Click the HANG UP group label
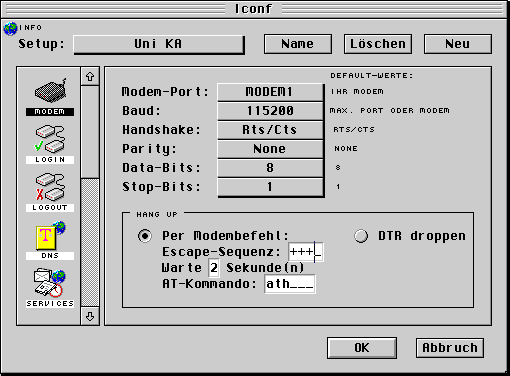Image resolution: width=510 pixels, height=376 pixels. (x=157, y=214)
